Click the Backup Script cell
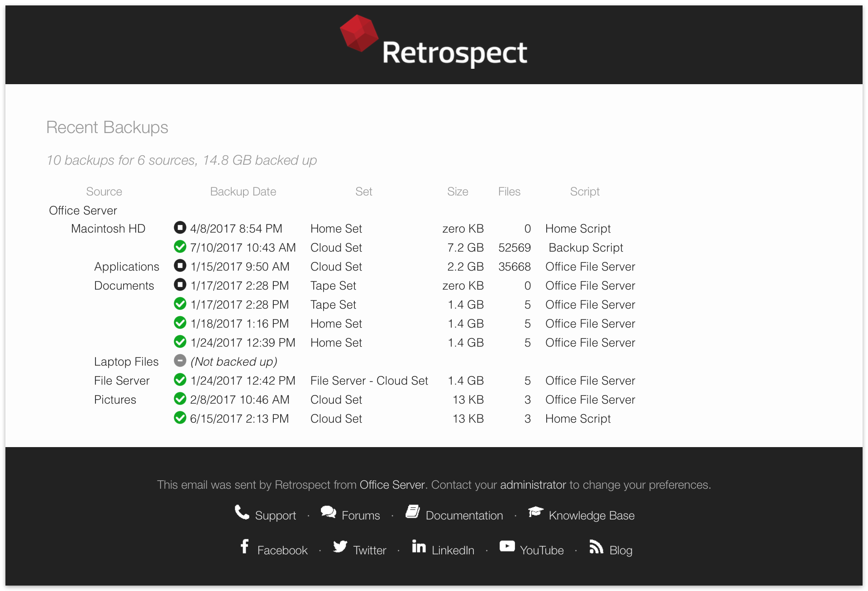Viewport: 868px width, 591px height. coord(586,248)
